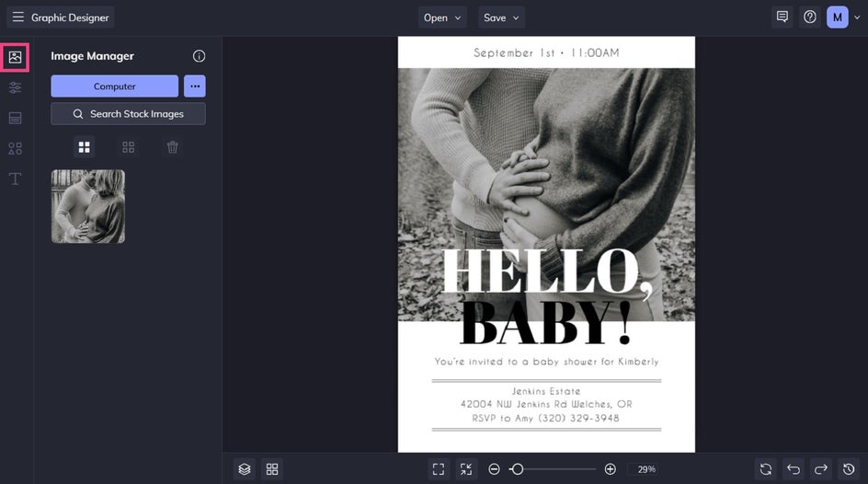Select the 42004 NW Jenkins Rd address text
Viewport: 868px width, 484px height.
click(x=546, y=404)
